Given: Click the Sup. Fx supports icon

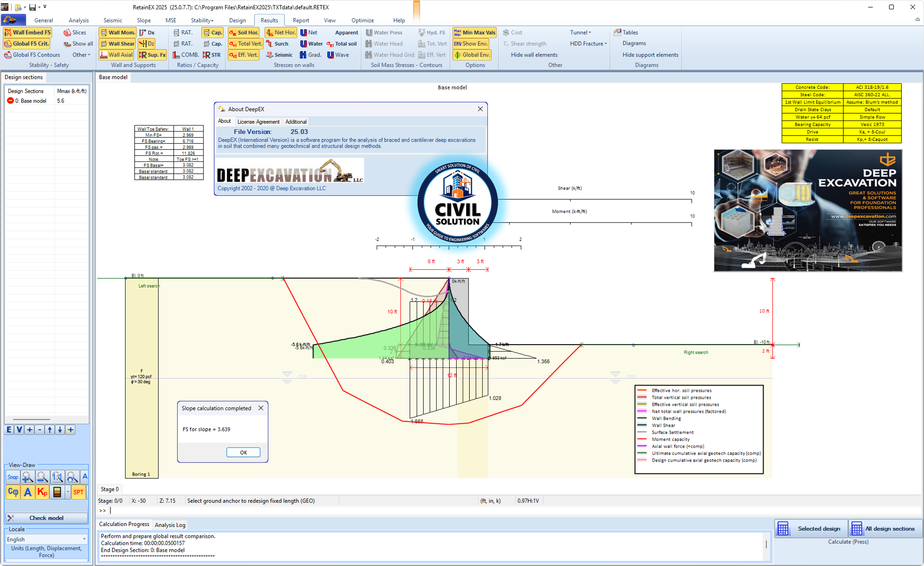Looking at the screenshot, I should [x=152, y=54].
